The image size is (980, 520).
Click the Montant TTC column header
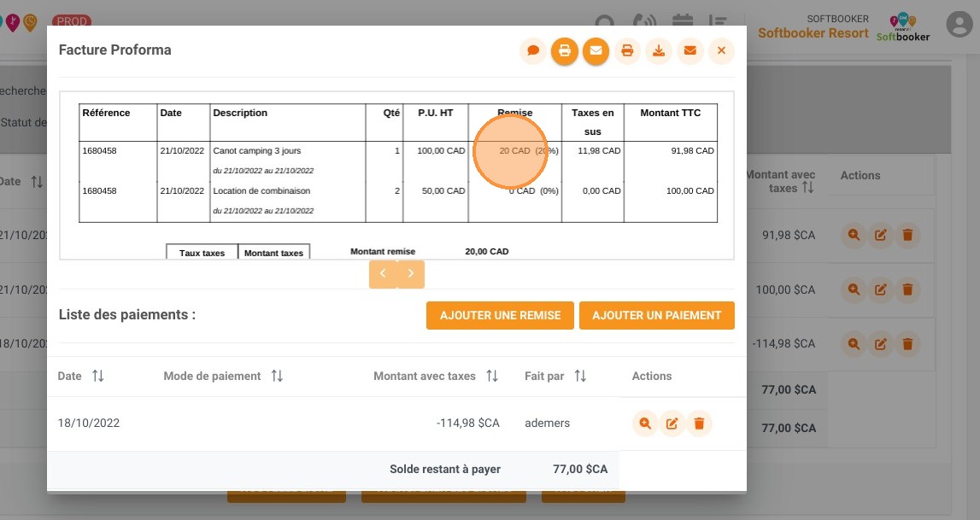(x=670, y=113)
